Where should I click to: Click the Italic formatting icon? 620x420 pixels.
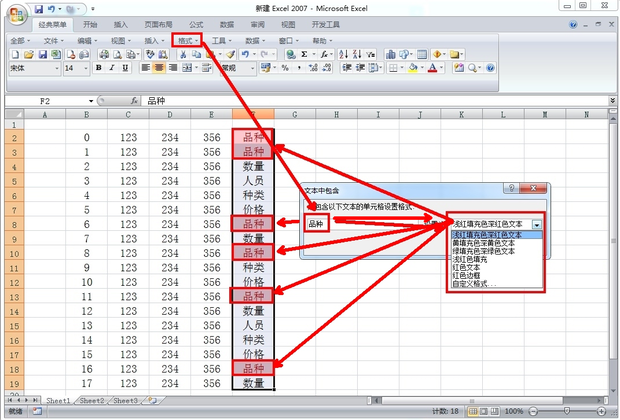113,68
